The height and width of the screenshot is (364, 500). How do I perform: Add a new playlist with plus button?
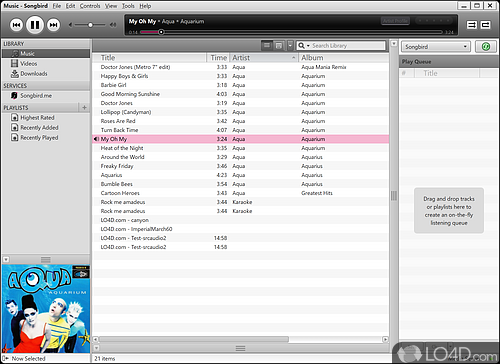(84, 107)
